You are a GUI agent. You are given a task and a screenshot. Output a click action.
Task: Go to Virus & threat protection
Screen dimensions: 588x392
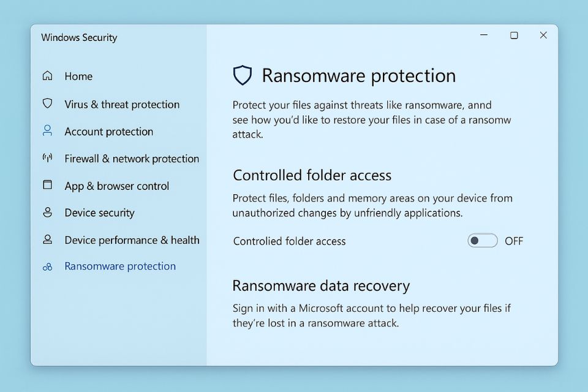pyautogui.click(x=122, y=105)
